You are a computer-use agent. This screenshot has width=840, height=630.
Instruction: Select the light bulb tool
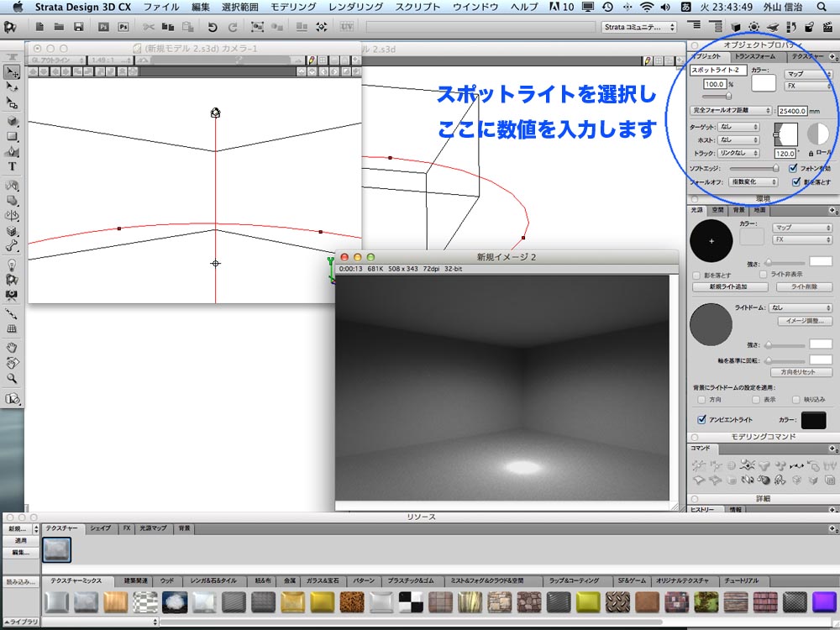tap(12, 265)
